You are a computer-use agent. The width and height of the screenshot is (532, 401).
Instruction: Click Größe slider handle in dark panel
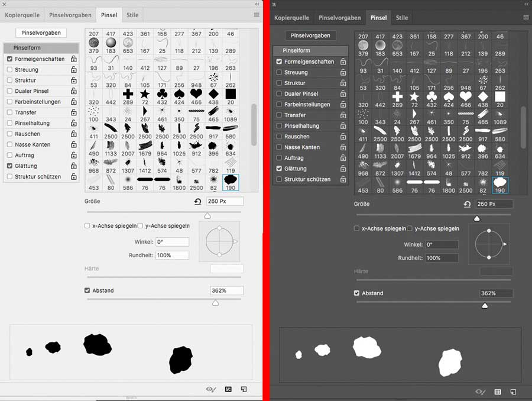tap(476, 218)
